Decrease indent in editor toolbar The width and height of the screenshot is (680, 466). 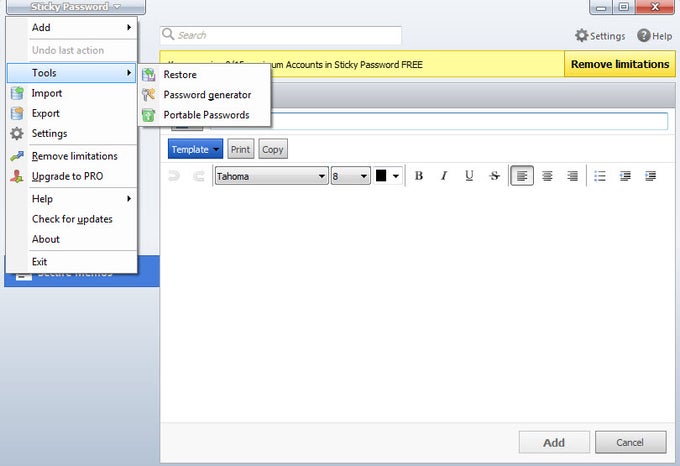pos(625,176)
